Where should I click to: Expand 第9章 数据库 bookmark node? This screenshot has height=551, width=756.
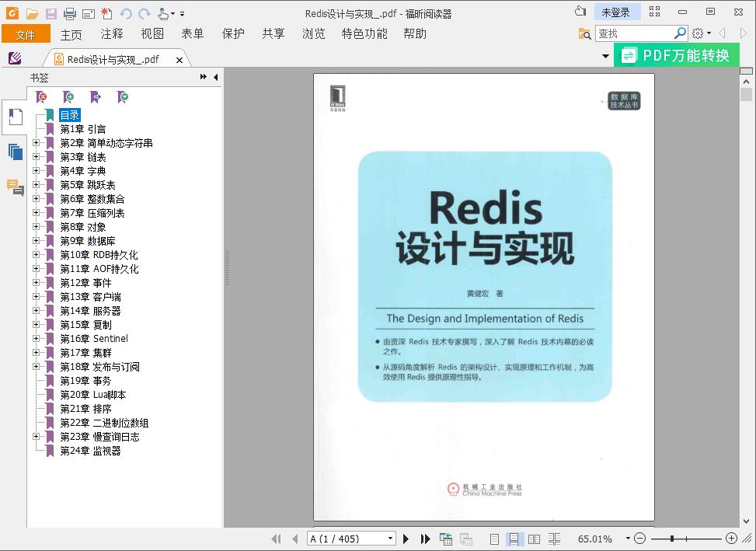[36, 241]
